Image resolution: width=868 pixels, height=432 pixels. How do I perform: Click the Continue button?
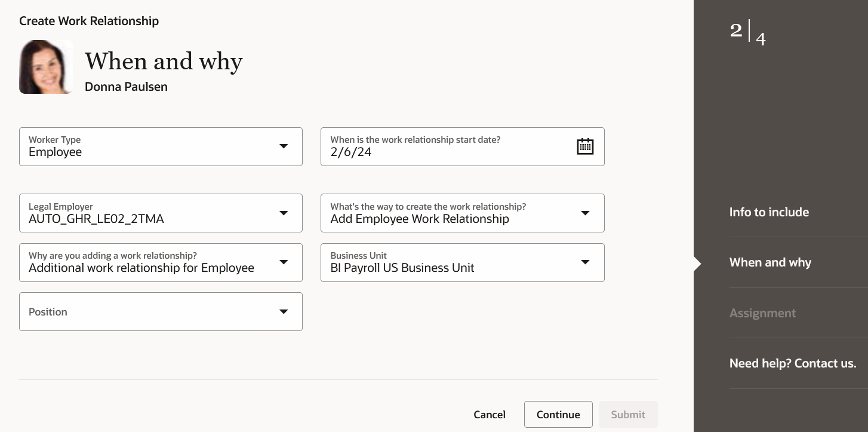pos(558,415)
